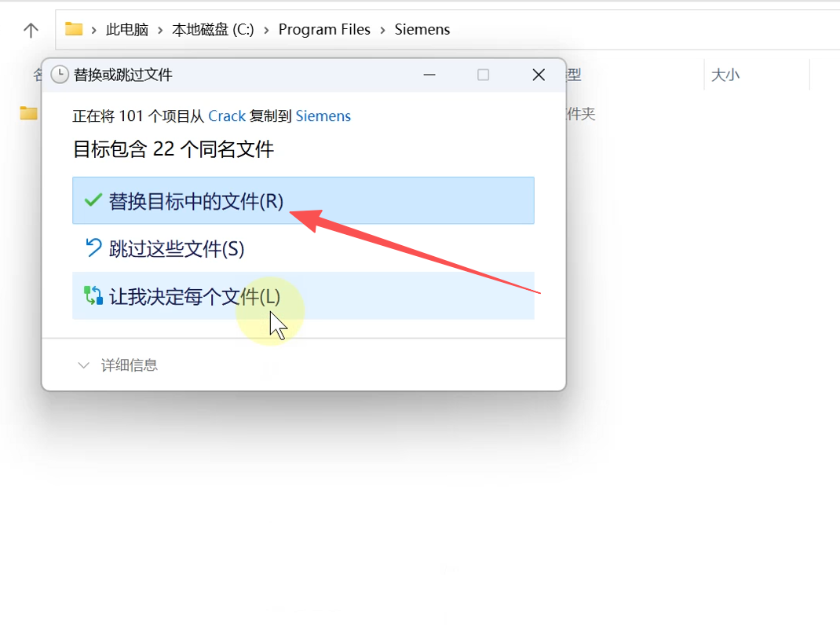840x634 pixels.
Task: Click the 目标包含 22 个同名文件 heading
Action: (173, 149)
